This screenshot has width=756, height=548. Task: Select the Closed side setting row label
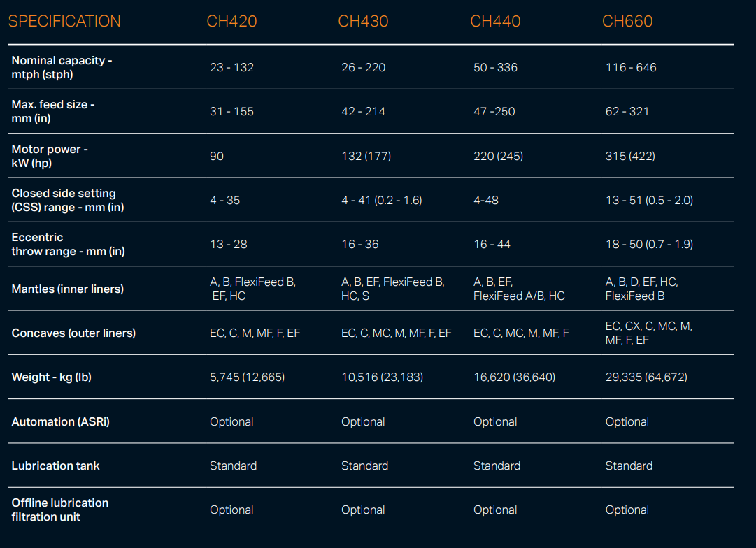tap(68, 200)
